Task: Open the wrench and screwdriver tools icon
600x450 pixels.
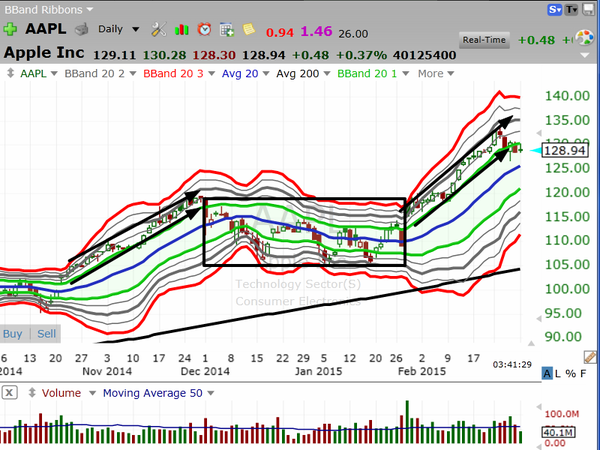Action: click(x=159, y=29)
